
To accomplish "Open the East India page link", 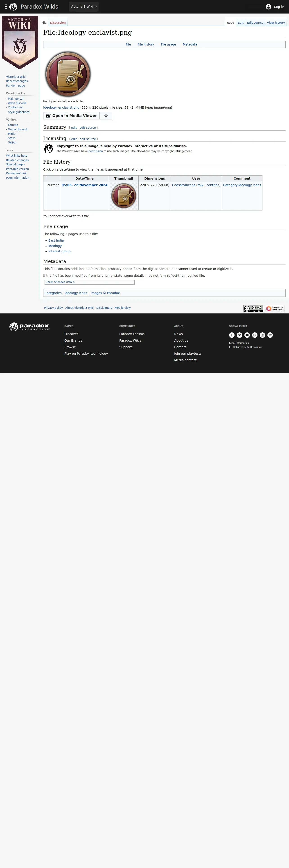I will (56, 241).
